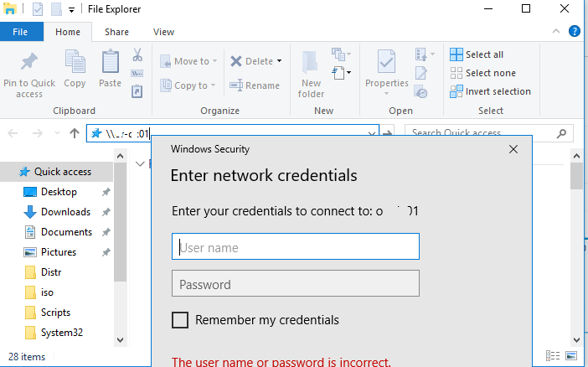Click Select all
This screenshot has width=588, height=367.
point(477,54)
